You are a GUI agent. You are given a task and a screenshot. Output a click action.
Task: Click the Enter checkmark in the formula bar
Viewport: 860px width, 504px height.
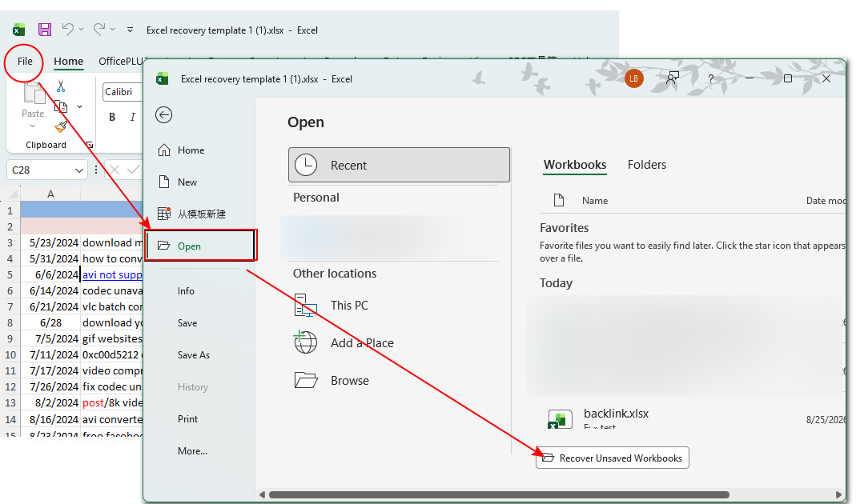point(133,170)
